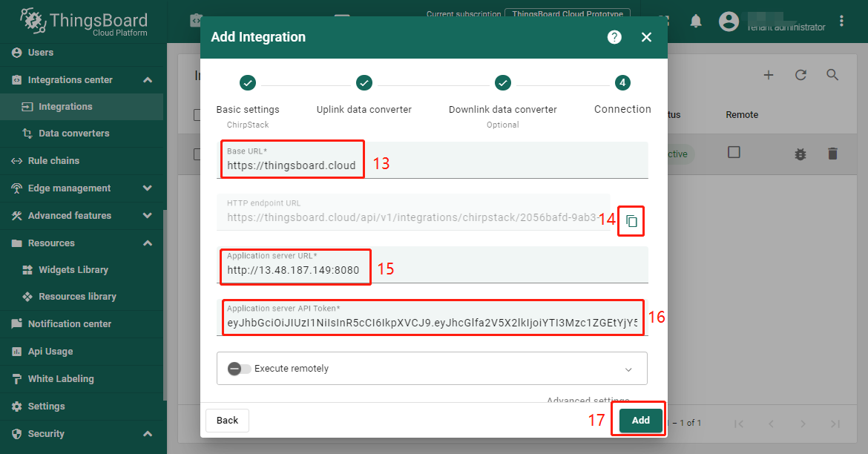Click the Base URL input field
This screenshot has height=454, width=868.
432,160
